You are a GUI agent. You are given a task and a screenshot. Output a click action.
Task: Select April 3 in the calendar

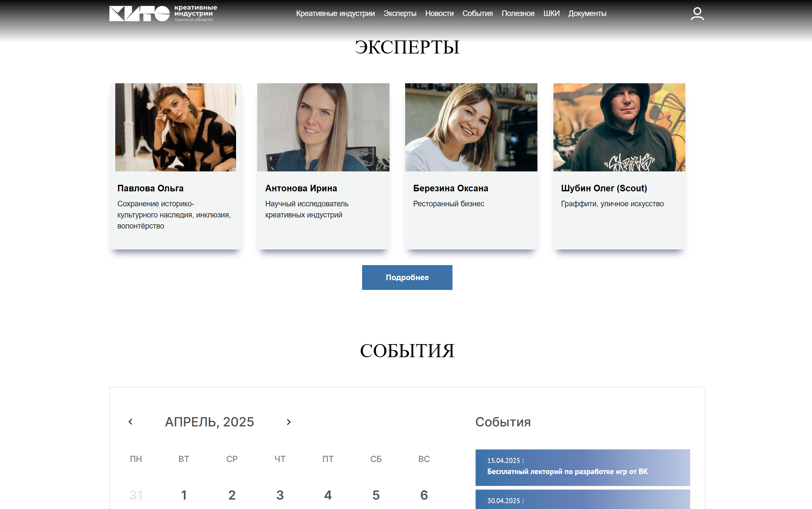click(280, 495)
